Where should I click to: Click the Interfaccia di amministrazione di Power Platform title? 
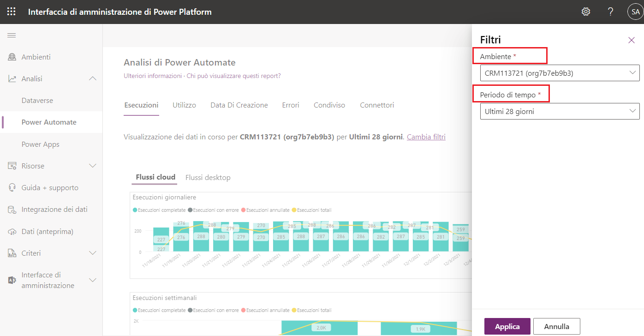point(120,12)
